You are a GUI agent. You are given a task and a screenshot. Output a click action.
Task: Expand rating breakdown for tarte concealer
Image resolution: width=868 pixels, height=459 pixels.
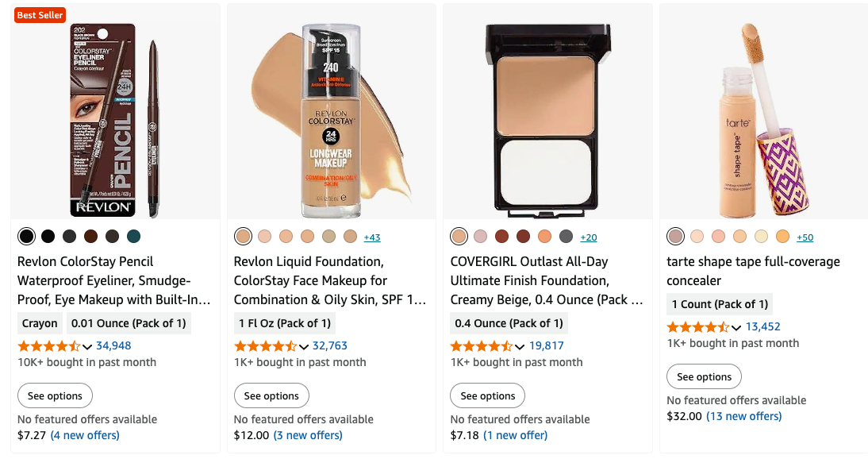(736, 327)
